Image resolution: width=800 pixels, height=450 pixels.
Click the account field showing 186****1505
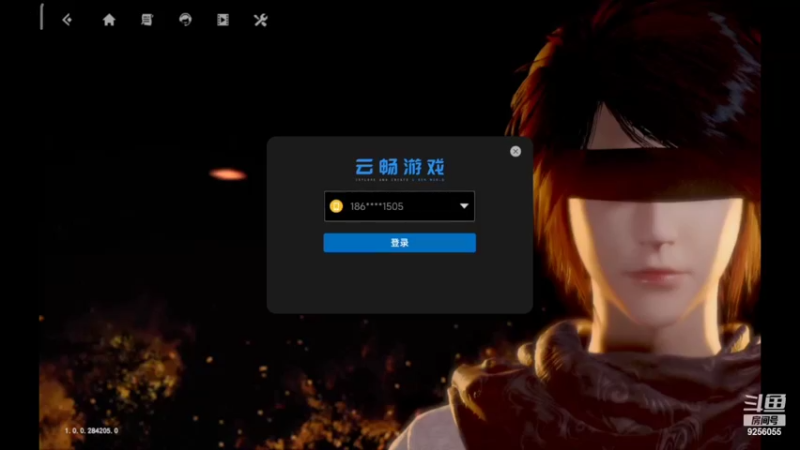(x=399, y=206)
